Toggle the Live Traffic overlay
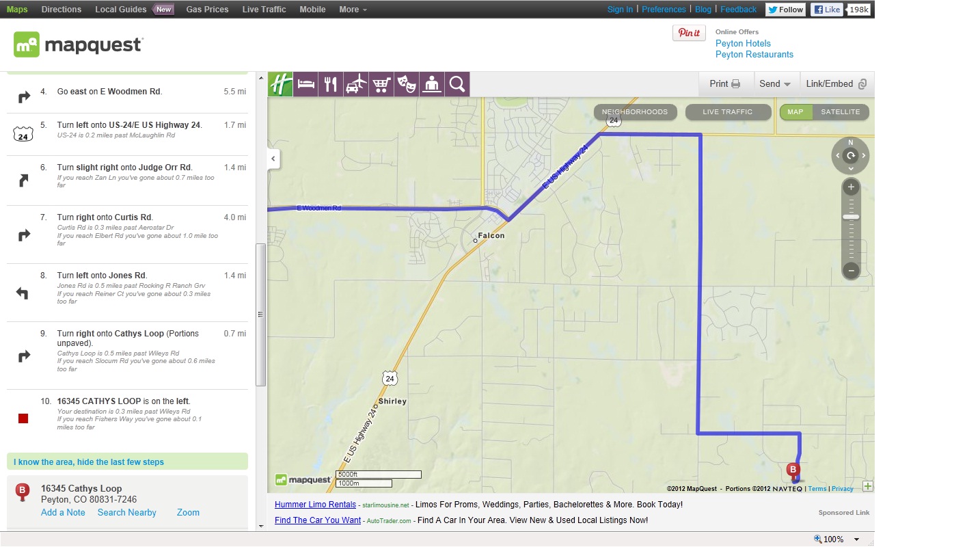This screenshot has width=980, height=547. (x=727, y=112)
